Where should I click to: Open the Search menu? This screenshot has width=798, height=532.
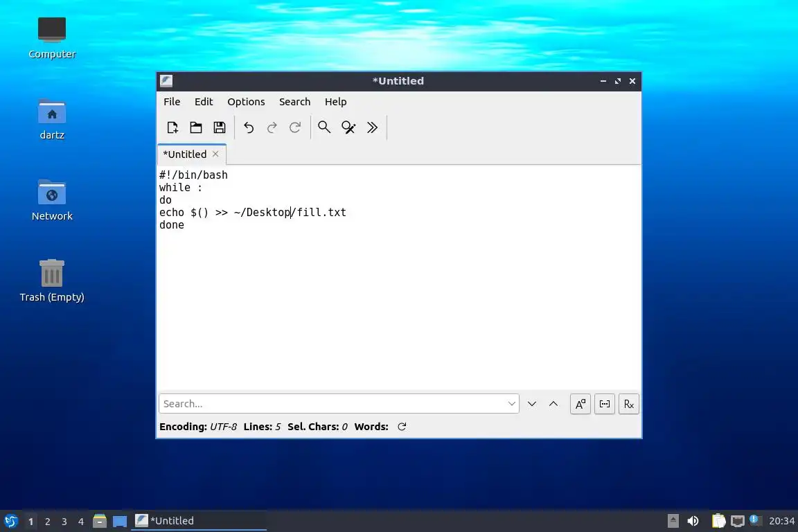tap(294, 102)
